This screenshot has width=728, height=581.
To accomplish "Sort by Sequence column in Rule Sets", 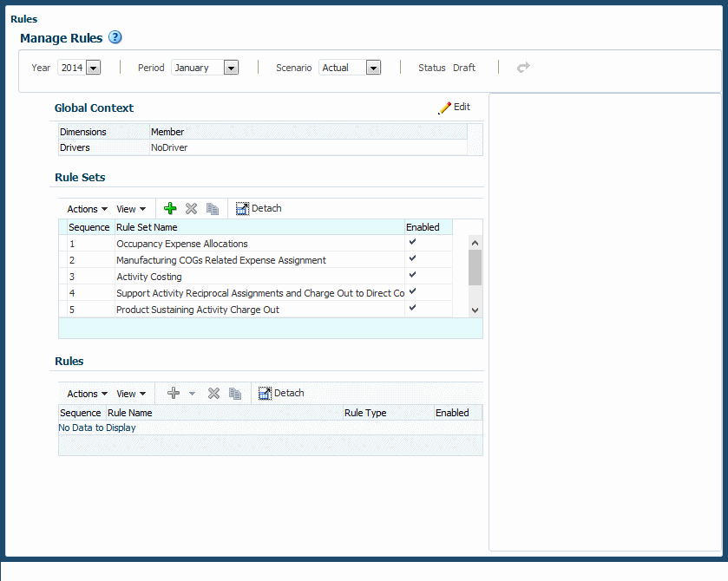I will (91, 227).
